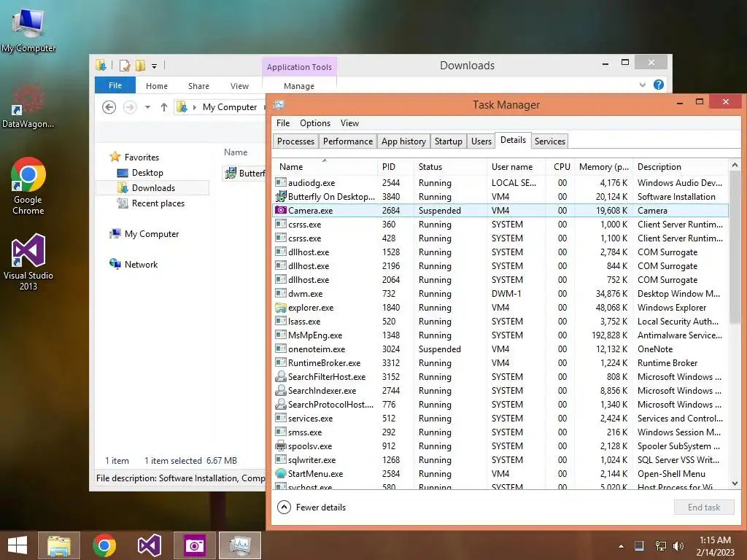Click Forward arrow in Downloads window
The image size is (747, 560).
coord(130,107)
